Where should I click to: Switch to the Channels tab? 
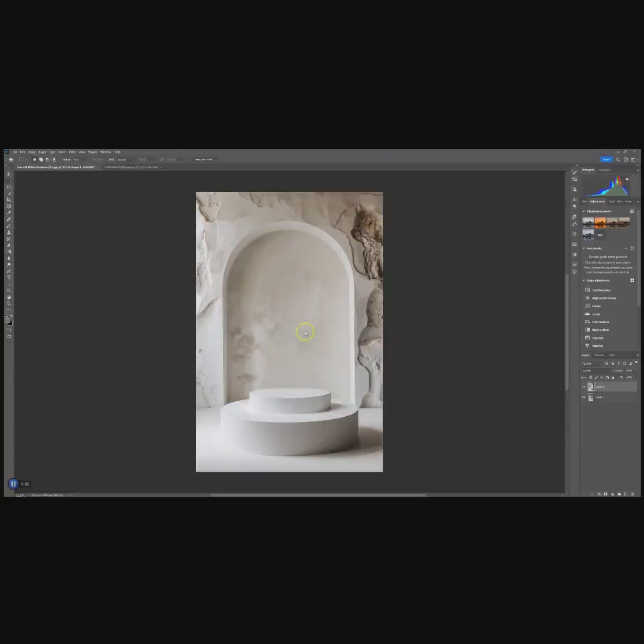[599, 355]
